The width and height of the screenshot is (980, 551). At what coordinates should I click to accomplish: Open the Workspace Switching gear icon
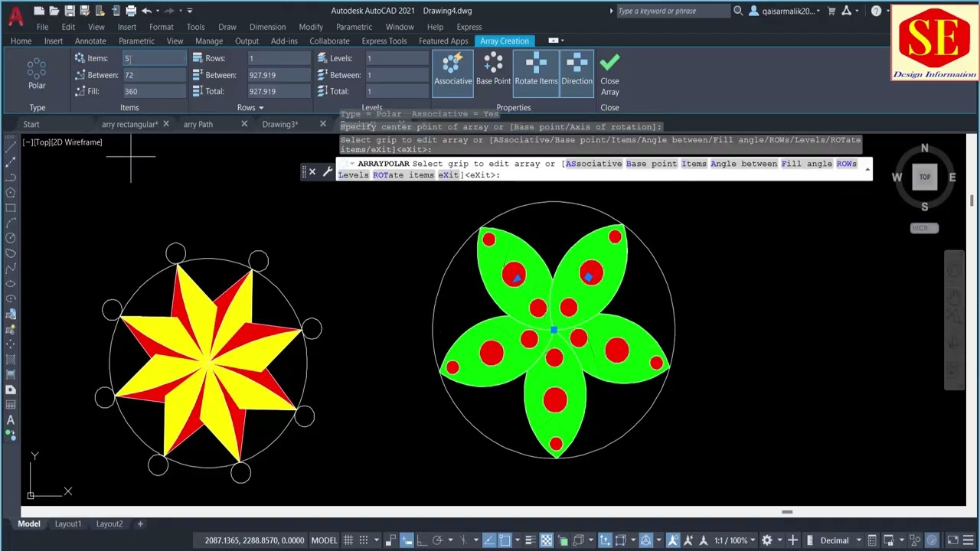click(767, 540)
